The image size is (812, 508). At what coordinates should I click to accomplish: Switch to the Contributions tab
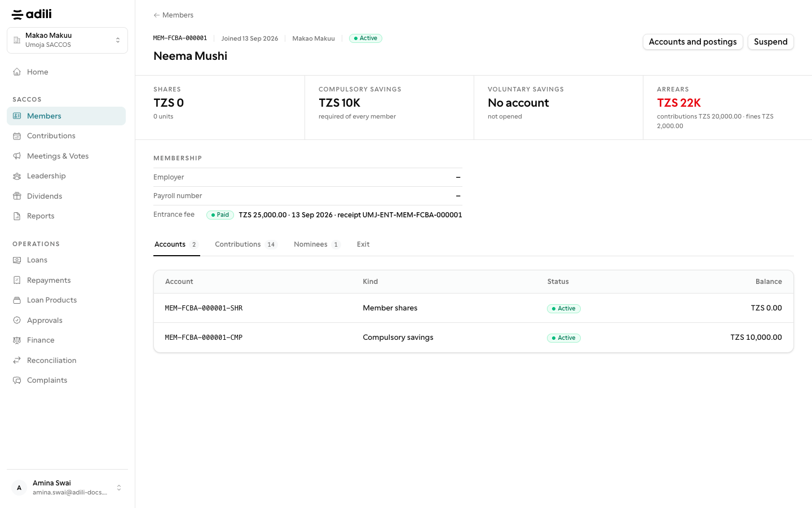tap(246, 244)
